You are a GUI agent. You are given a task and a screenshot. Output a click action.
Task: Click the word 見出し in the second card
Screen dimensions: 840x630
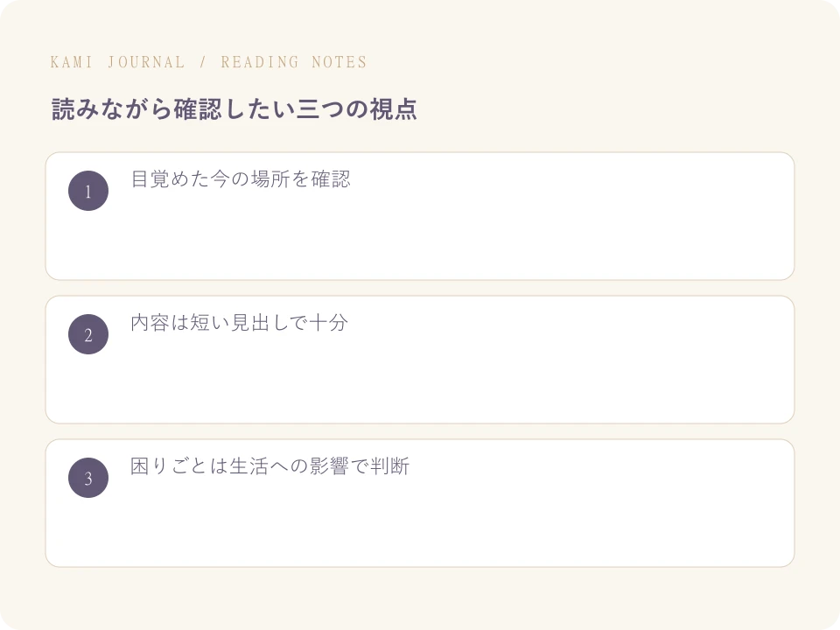coord(260,323)
